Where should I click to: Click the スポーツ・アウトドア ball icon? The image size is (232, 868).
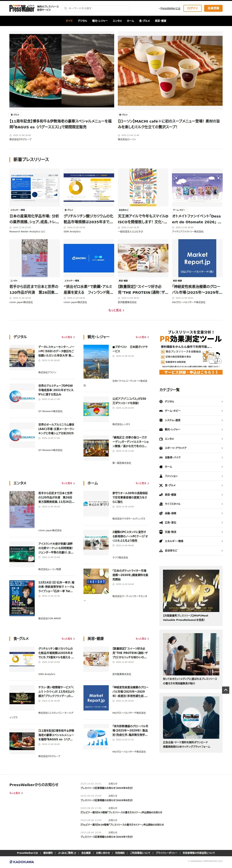click(x=161, y=448)
